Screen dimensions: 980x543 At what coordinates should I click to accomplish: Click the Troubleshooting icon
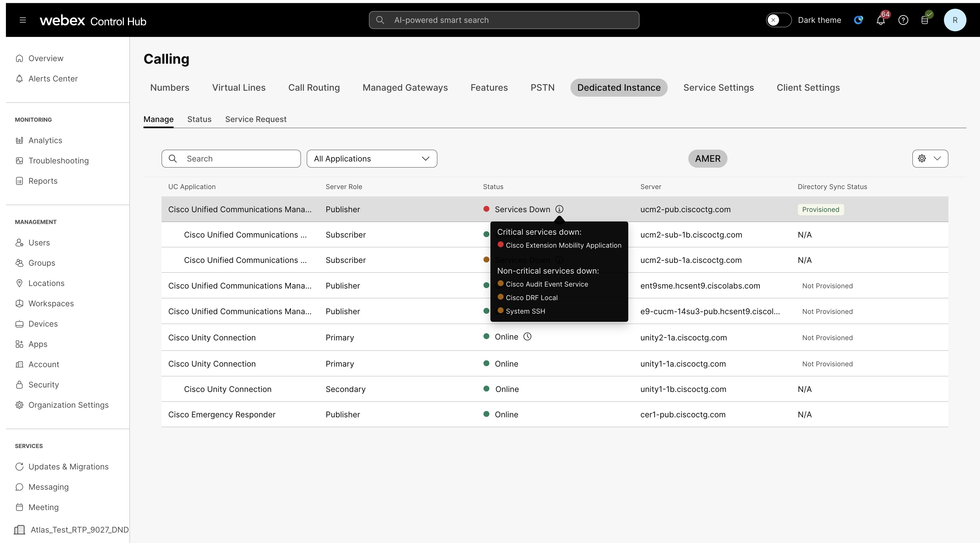point(19,160)
